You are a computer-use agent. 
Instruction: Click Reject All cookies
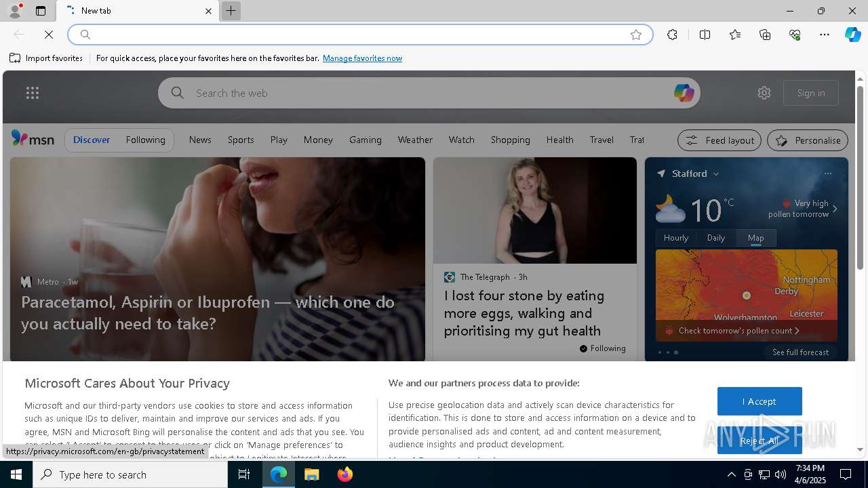coord(759,441)
